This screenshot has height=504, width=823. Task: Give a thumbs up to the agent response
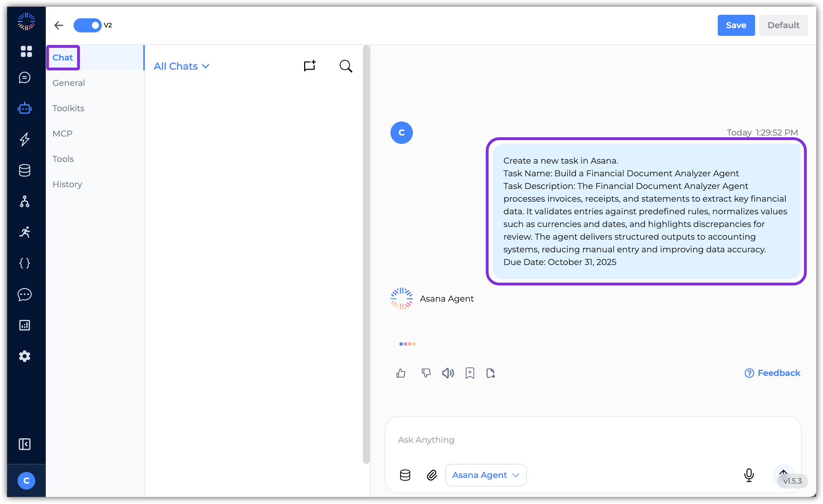point(401,373)
